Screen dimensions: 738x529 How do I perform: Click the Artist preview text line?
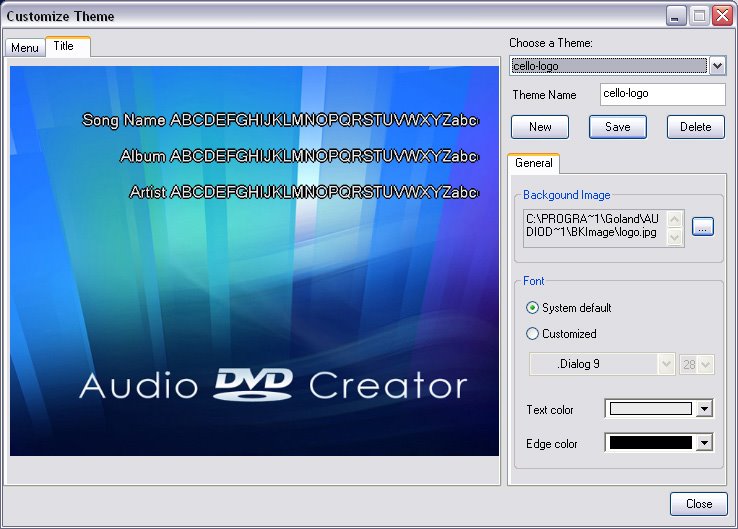[x=304, y=192]
